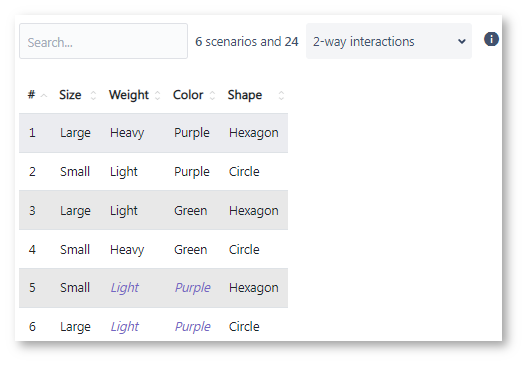527x366 pixels.
Task: Click the italic Light in row 5
Action: (x=124, y=288)
